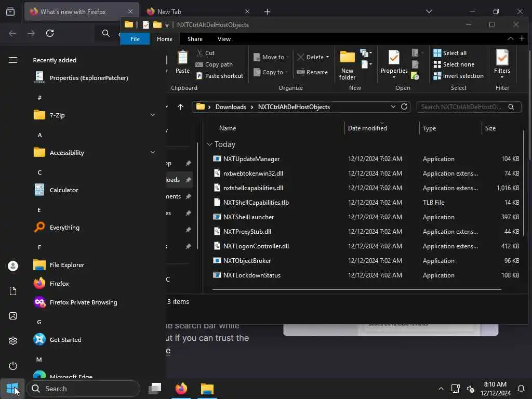Sort files by Date modified column
This screenshot has height=399, width=532.
[x=367, y=128]
